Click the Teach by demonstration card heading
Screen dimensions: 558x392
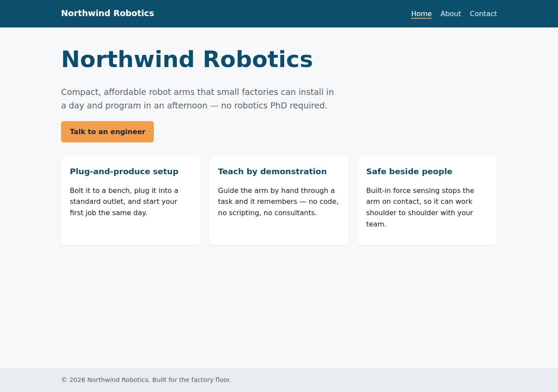click(x=272, y=171)
